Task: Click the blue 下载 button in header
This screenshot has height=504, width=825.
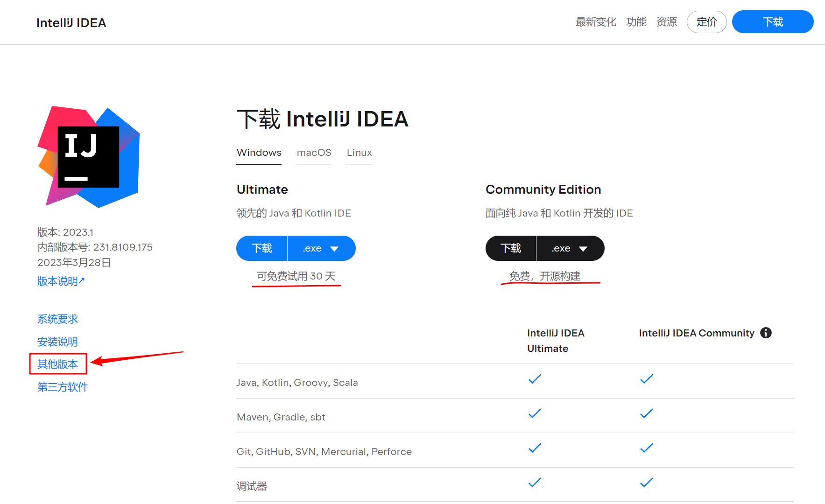Action: coord(773,22)
